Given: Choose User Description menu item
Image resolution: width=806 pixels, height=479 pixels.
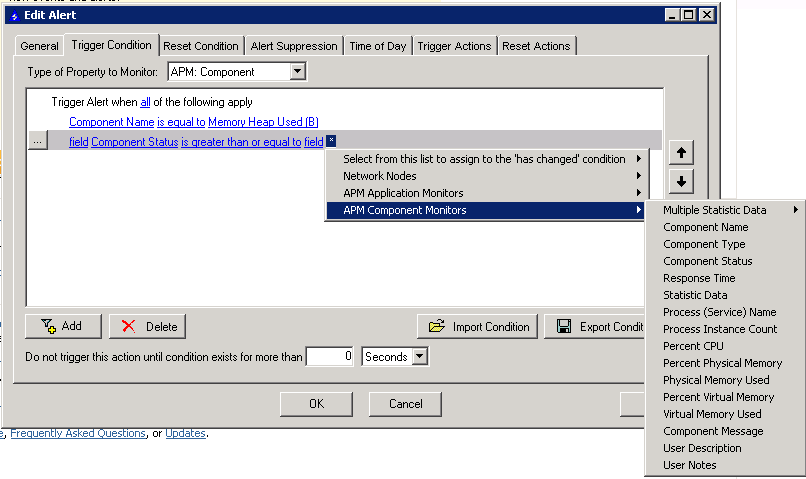Looking at the screenshot, I should click(x=725, y=448).
